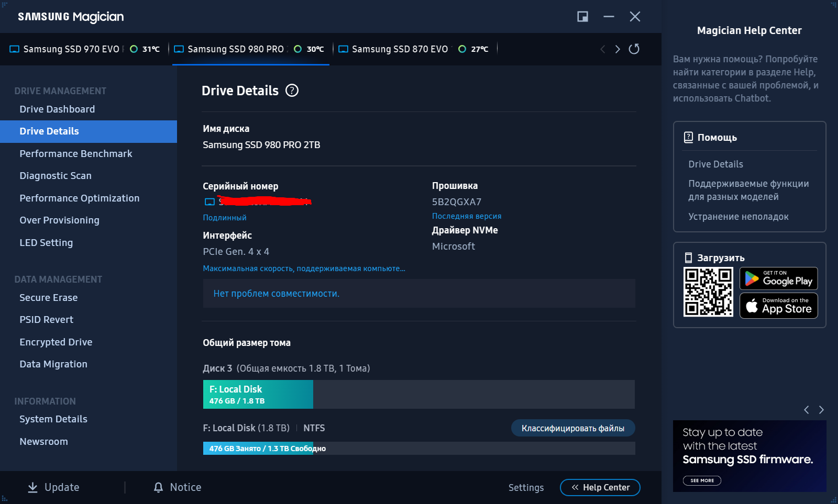The height and width of the screenshot is (504, 838).
Task: Go to the next Help Center banner
Action: click(821, 410)
